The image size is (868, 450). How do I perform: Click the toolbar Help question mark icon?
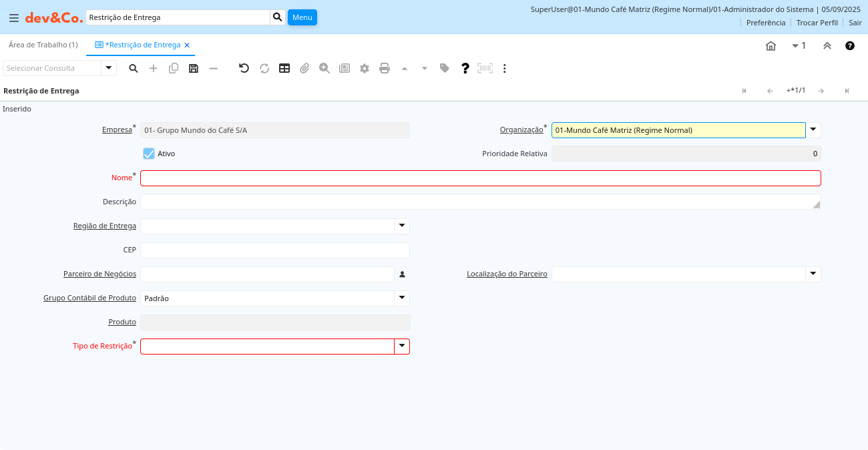click(x=465, y=68)
